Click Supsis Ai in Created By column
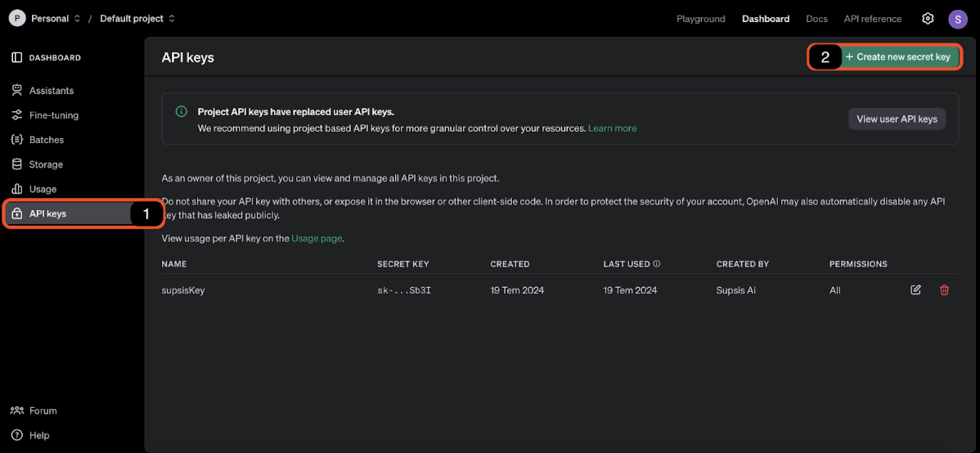Viewport: 980px width, 453px height. pyautogui.click(x=738, y=290)
